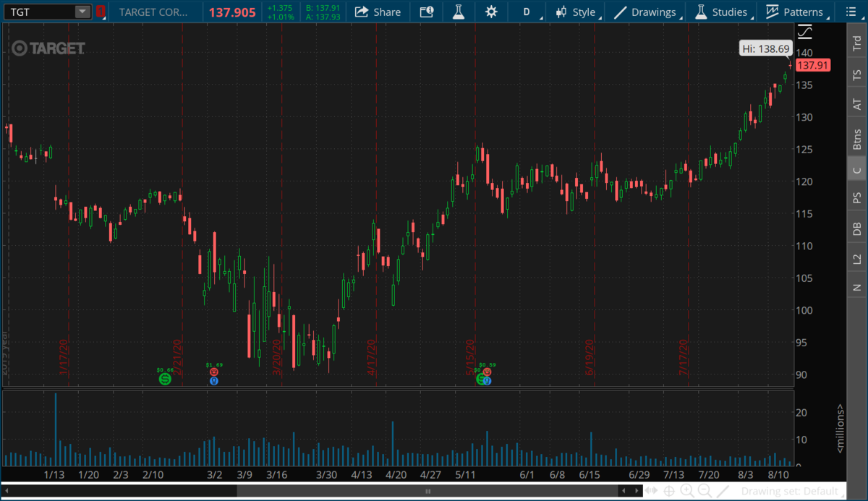The height and width of the screenshot is (501, 868).
Task: Open the flask quick-study icon
Action: pos(459,12)
